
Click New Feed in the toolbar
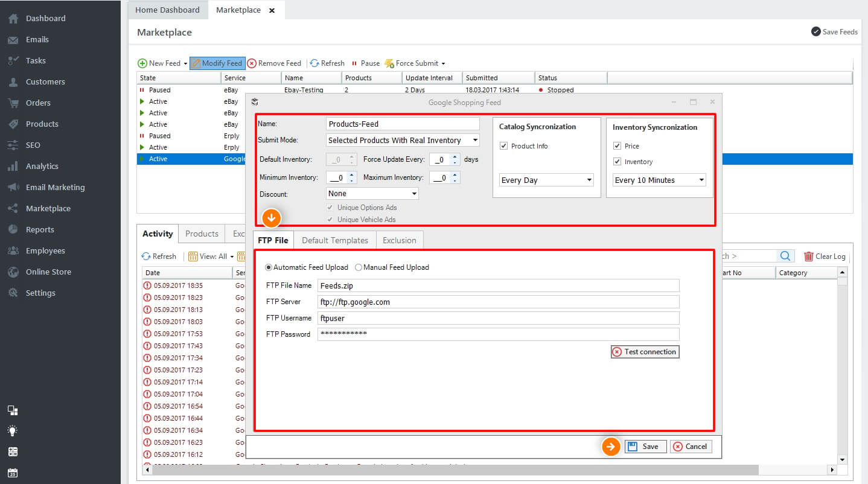pos(159,63)
